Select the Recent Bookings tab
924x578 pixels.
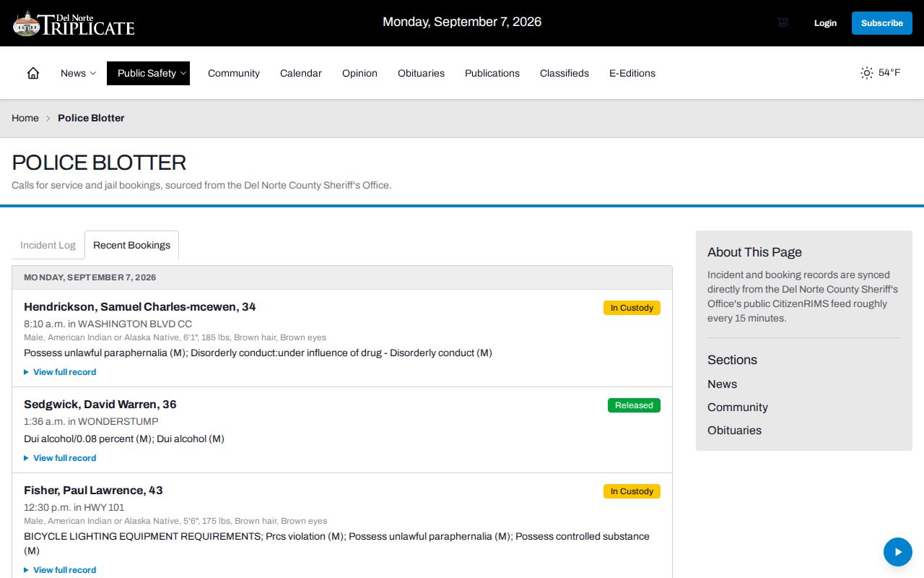[131, 245]
